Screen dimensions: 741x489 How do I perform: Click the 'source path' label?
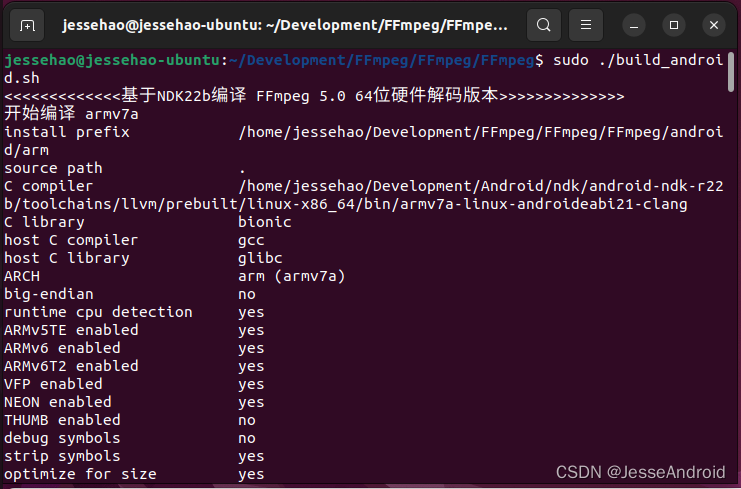coord(53,168)
